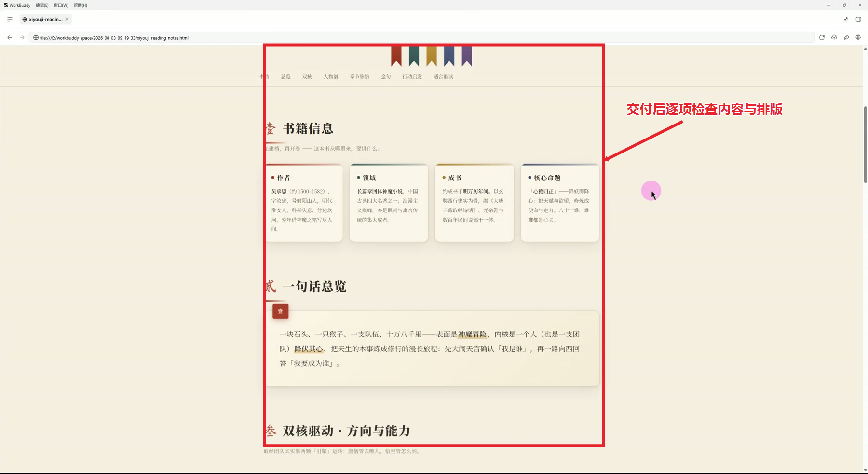Image resolution: width=868 pixels, height=474 pixels.
Task: Focus the file URL address field
Action: 422,37
